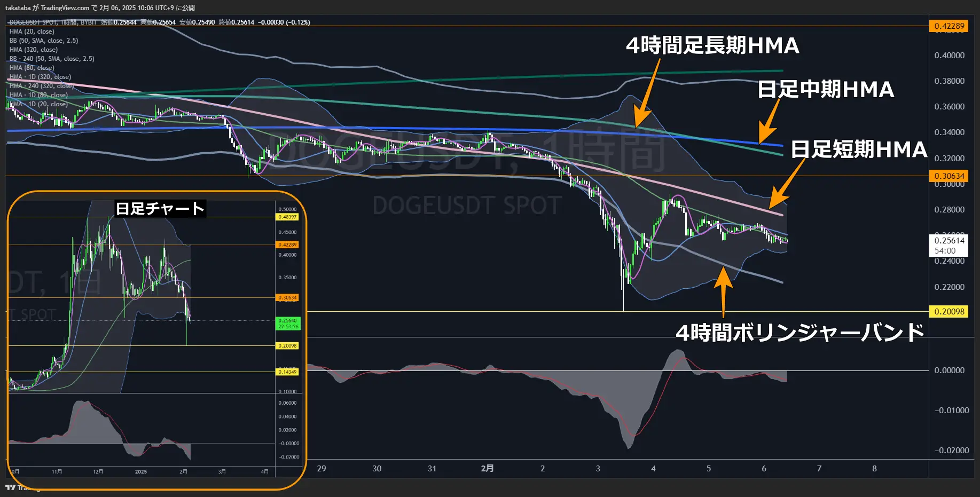Click the bold 2月 label on the main time axis
This screenshot has width=980, height=497.
487,469
